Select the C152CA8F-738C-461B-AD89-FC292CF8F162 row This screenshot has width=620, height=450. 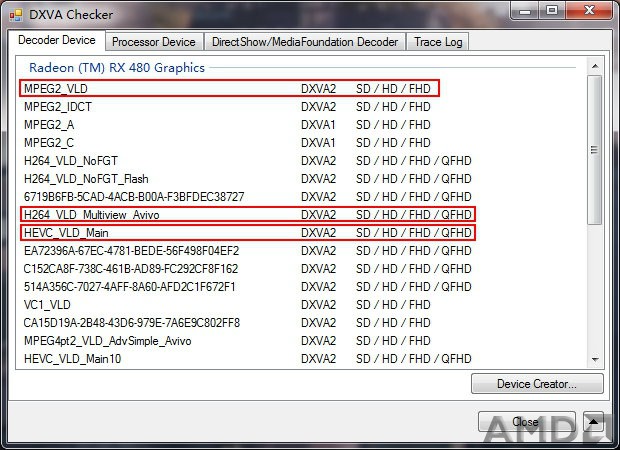(248, 268)
